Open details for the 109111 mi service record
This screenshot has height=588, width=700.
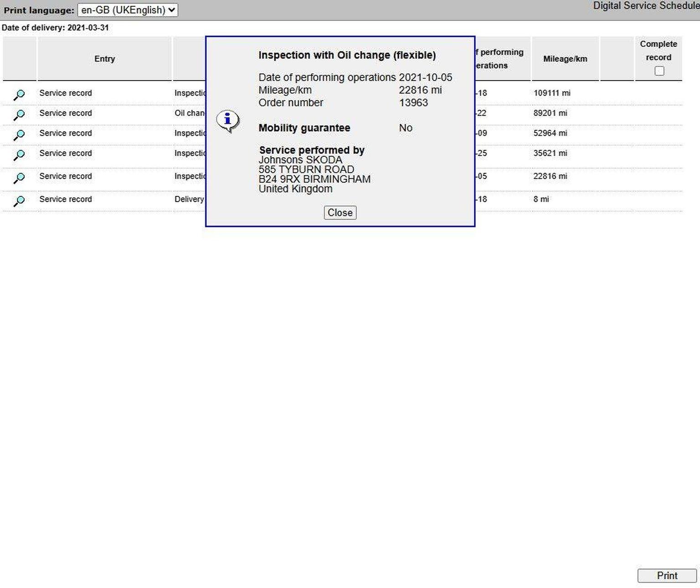click(19, 95)
